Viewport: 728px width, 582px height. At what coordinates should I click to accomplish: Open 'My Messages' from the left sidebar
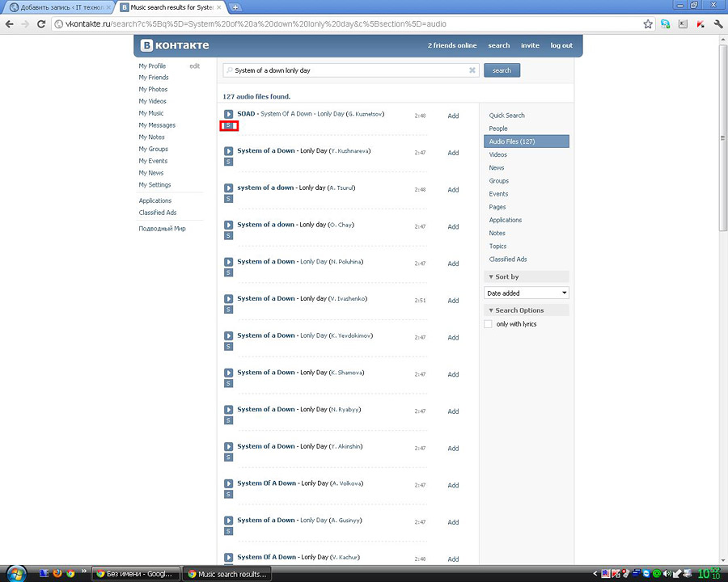[x=157, y=125]
